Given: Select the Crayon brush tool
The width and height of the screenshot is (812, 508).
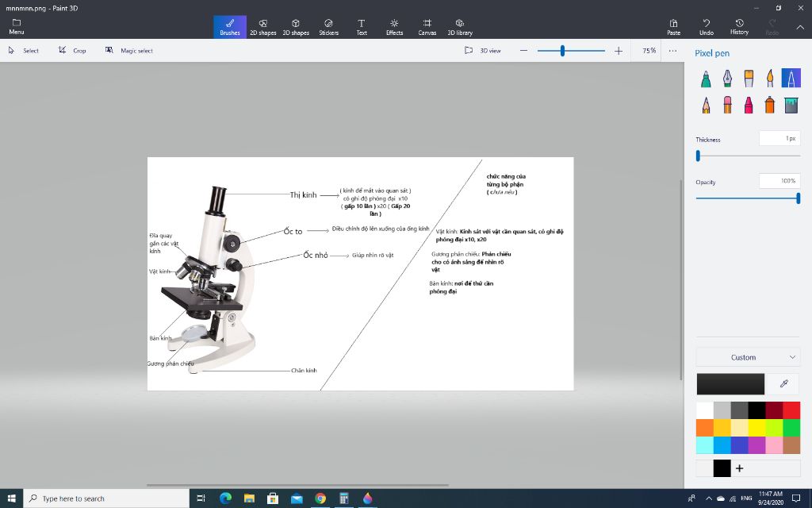Looking at the screenshot, I should click(748, 105).
